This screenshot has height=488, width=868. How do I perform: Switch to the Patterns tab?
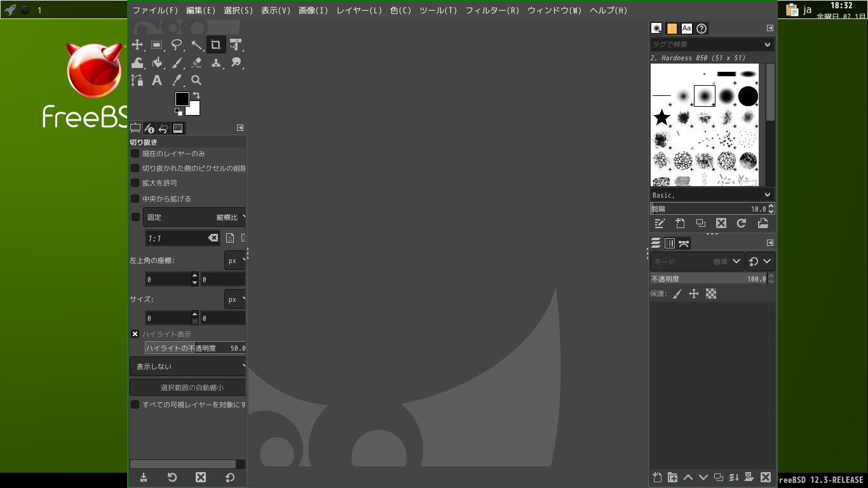pyautogui.click(x=672, y=28)
